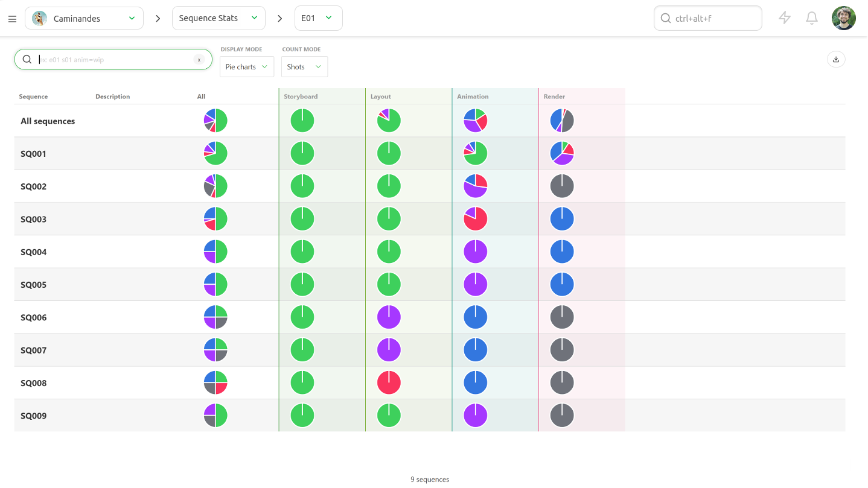Screen dimensions: 868x488
Task: Open the notifications bell
Action: click(x=812, y=18)
